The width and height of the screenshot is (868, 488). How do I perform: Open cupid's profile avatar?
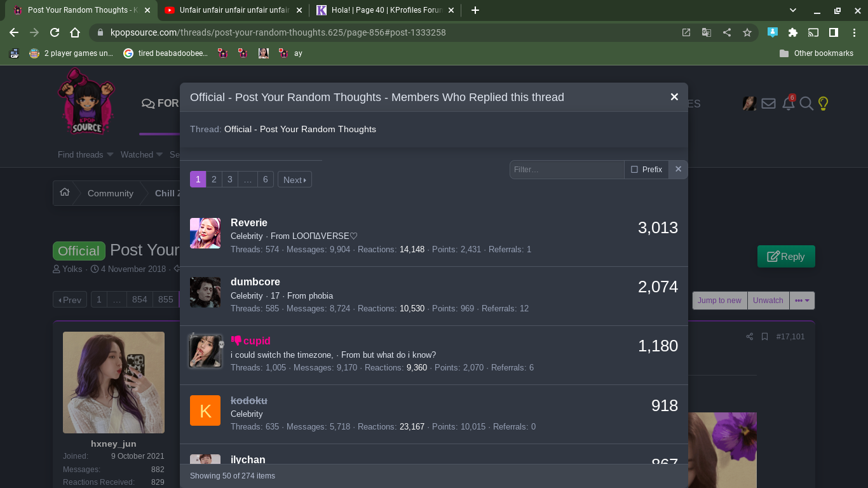click(205, 351)
